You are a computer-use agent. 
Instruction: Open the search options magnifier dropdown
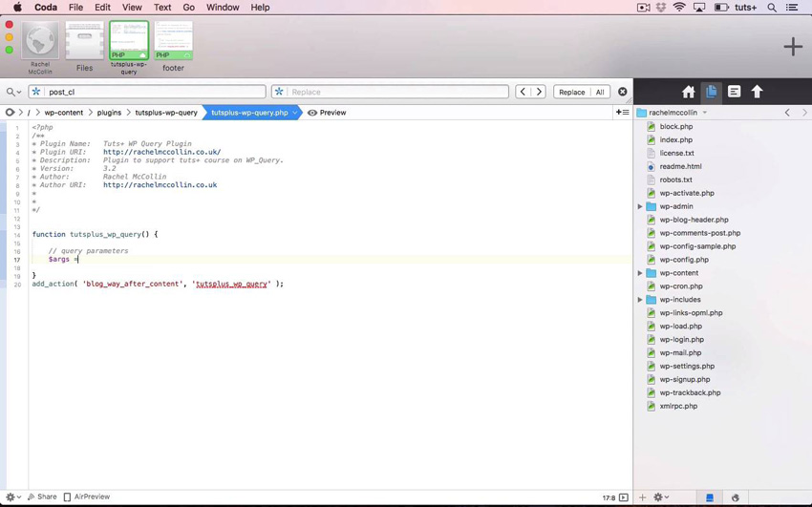pos(13,92)
